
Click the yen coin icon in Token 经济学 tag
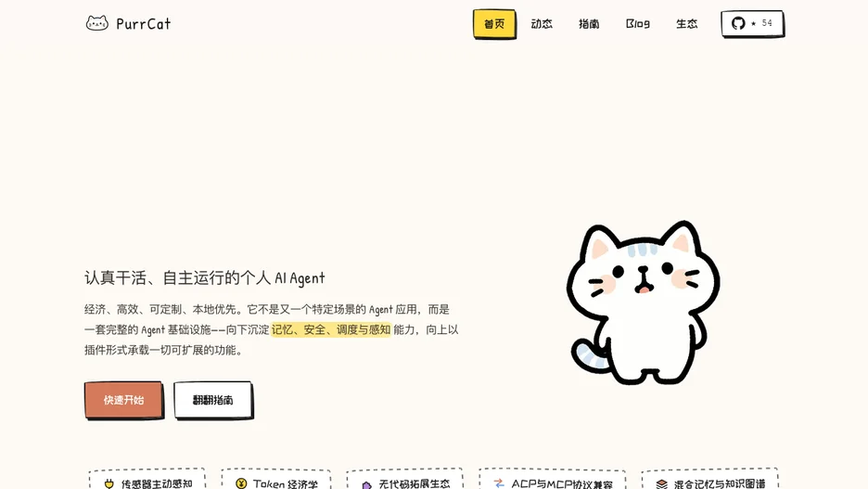(x=241, y=483)
